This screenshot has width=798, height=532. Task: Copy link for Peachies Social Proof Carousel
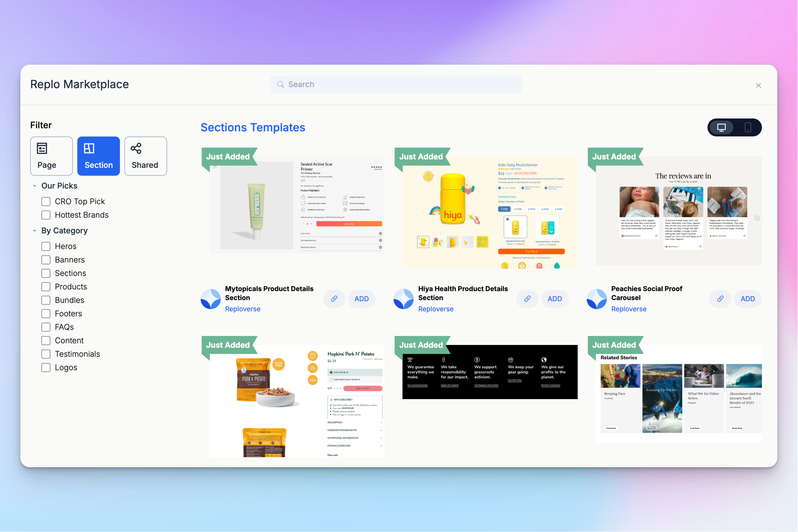[720, 299]
